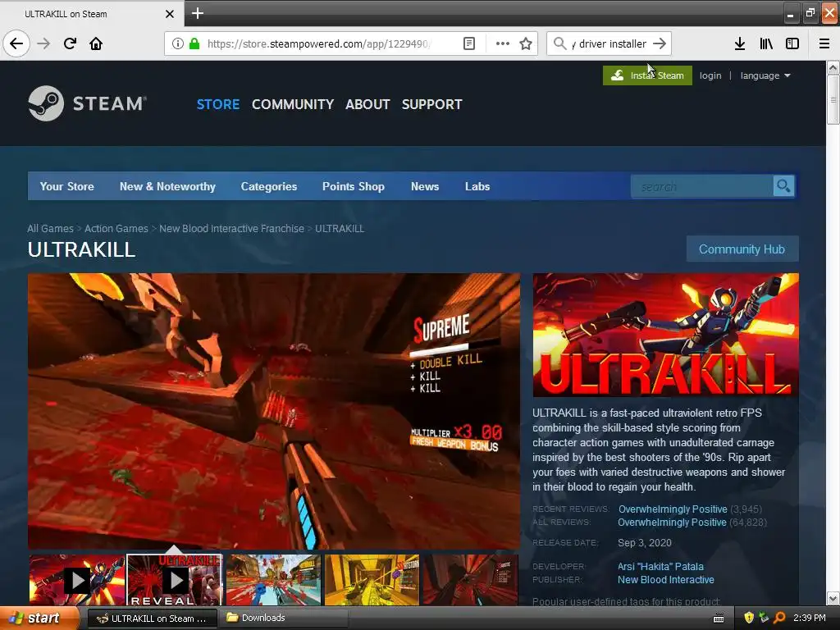Open publisher New Blood Interactive link
The image size is (840, 630).
click(666, 580)
